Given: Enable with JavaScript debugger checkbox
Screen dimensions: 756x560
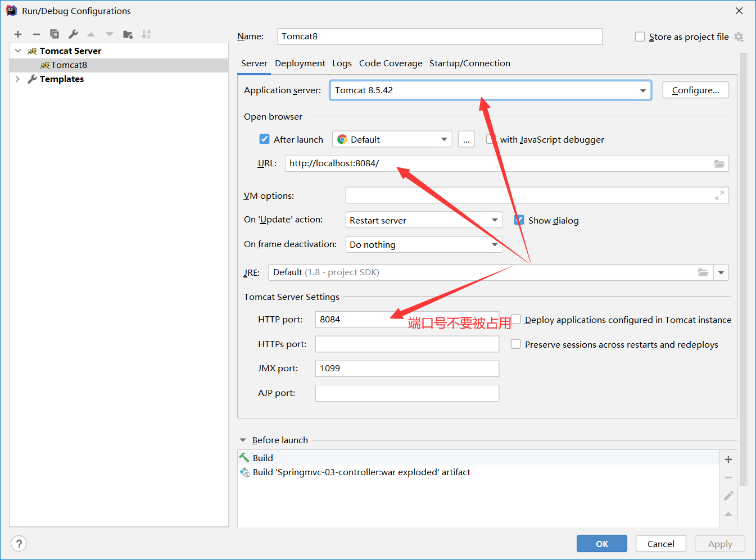Looking at the screenshot, I should pos(491,139).
